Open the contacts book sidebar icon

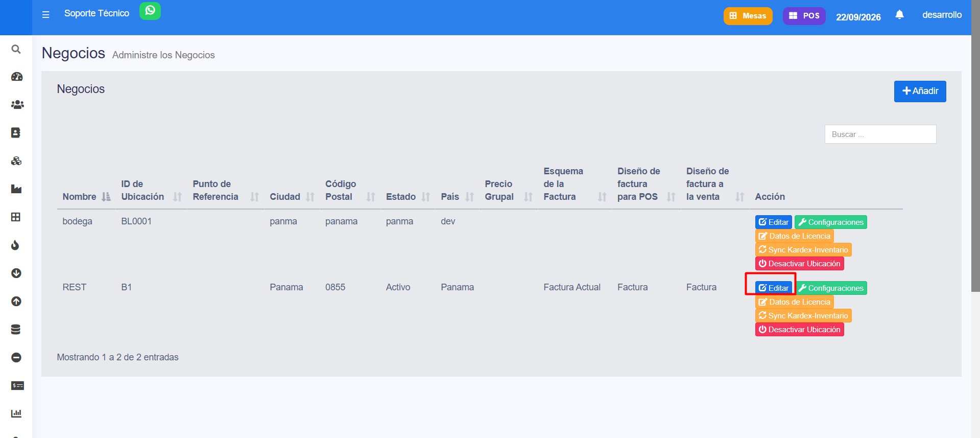click(x=16, y=133)
